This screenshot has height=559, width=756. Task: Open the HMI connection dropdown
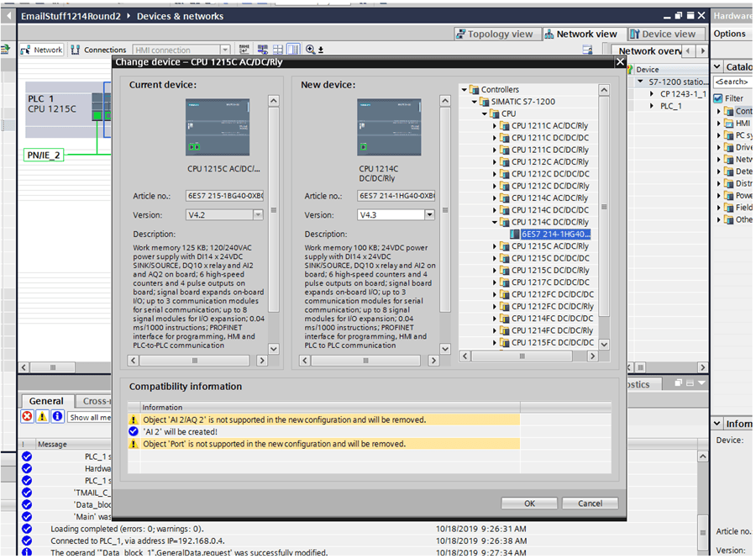[225, 50]
